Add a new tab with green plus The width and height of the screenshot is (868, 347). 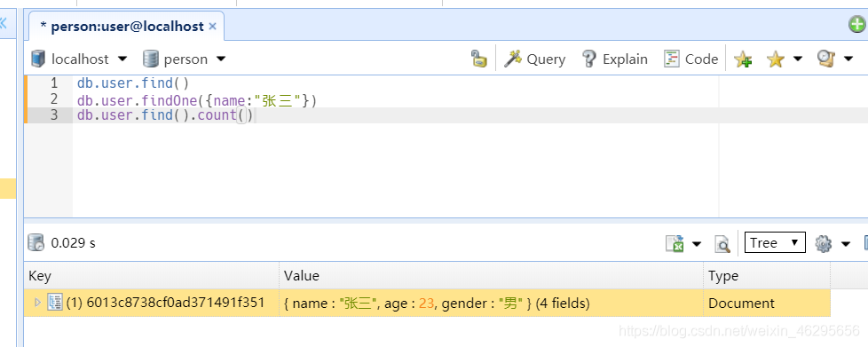click(x=857, y=24)
